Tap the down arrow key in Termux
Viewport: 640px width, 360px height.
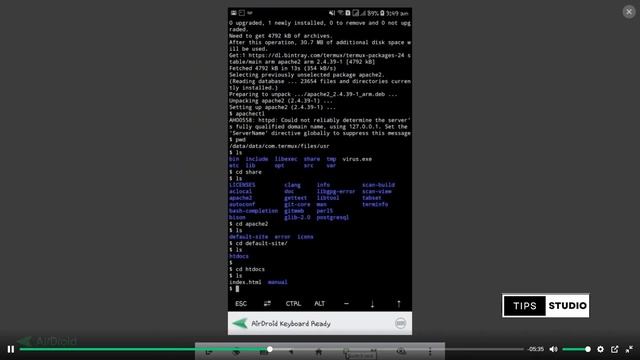[x=372, y=304]
